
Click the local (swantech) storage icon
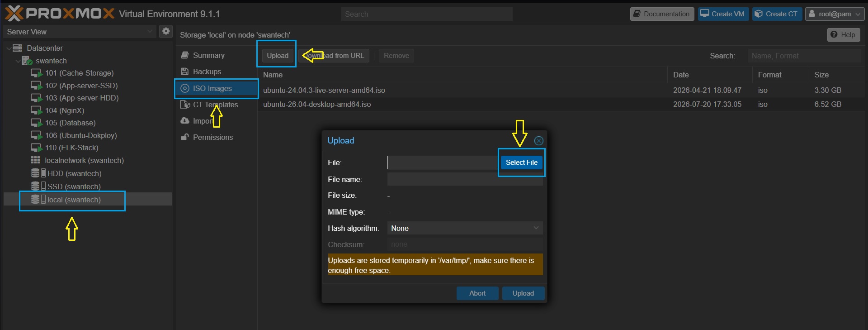point(38,200)
